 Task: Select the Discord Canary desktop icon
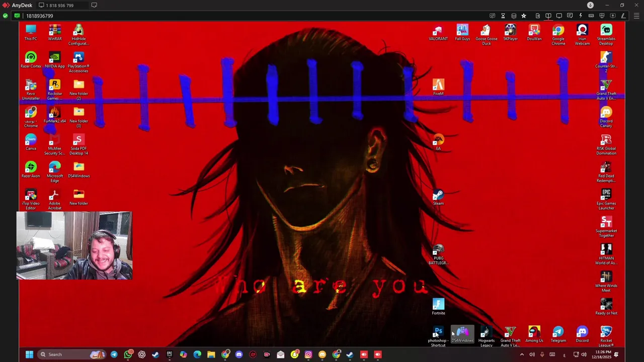[x=606, y=118]
